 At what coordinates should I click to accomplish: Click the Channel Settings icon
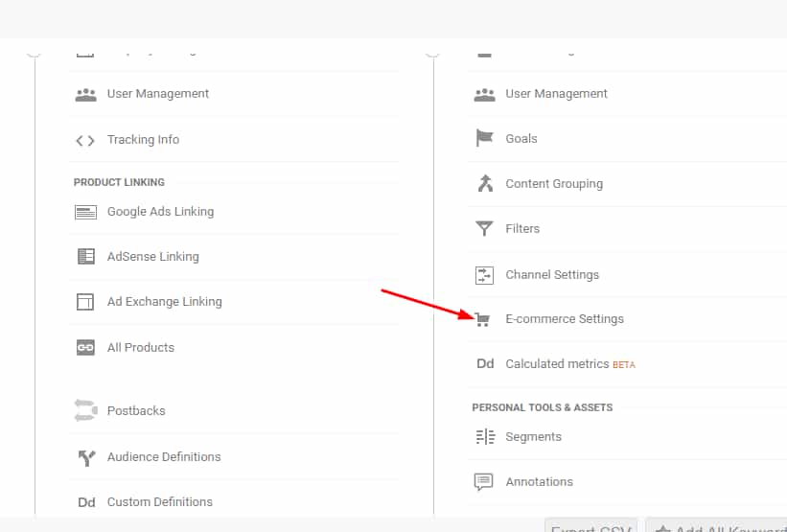[484, 275]
